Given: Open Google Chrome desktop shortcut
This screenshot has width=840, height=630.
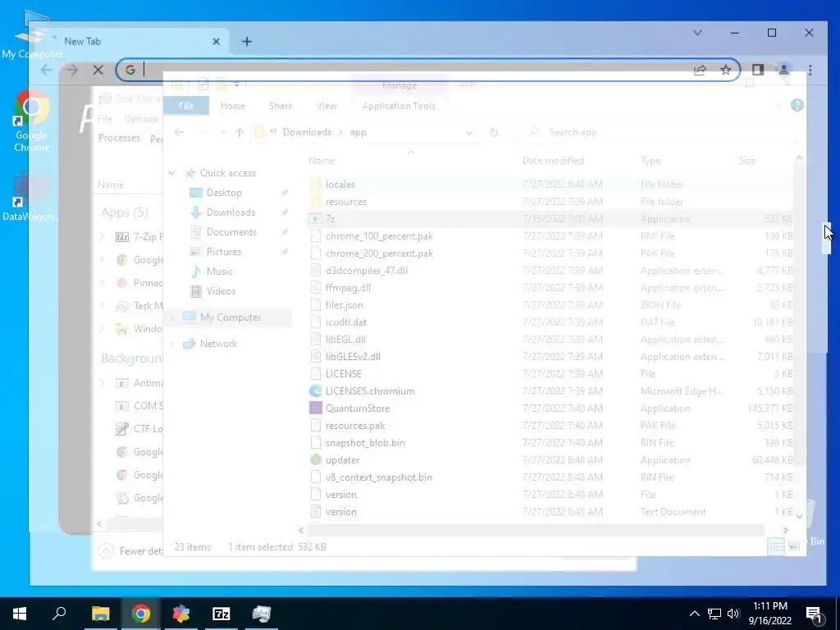Looking at the screenshot, I should [x=31, y=121].
